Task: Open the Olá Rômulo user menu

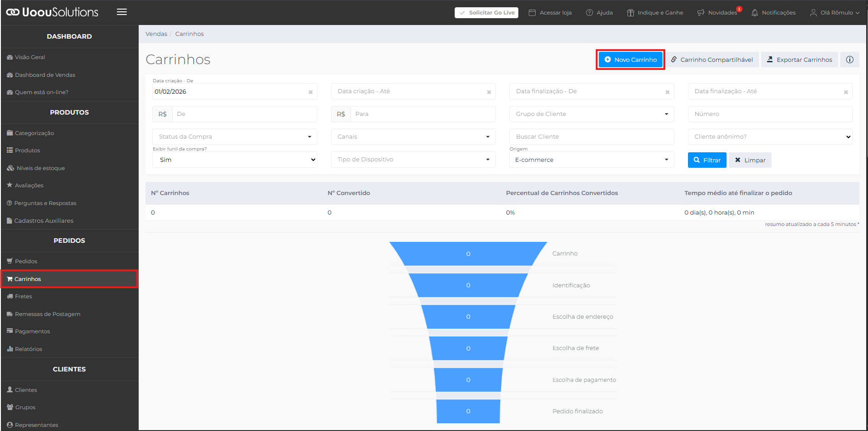Action: point(835,13)
